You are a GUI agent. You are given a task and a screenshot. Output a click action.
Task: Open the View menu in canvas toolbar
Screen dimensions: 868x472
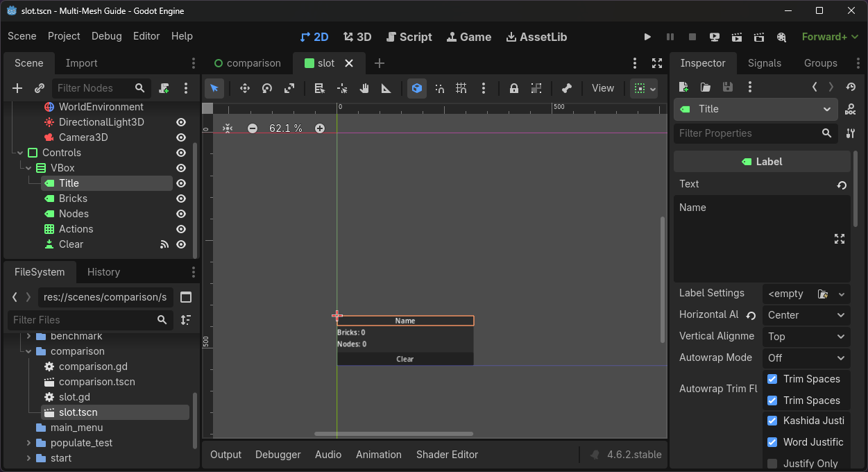602,88
